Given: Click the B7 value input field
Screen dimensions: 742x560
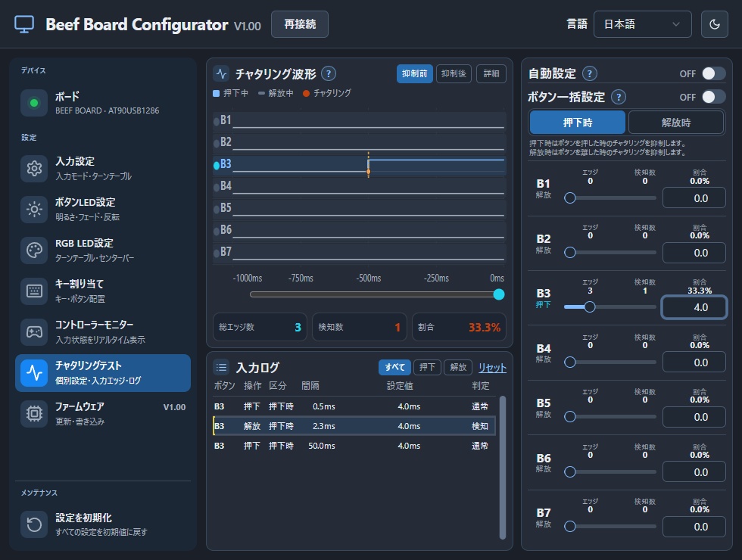Looking at the screenshot, I should (x=694, y=527).
